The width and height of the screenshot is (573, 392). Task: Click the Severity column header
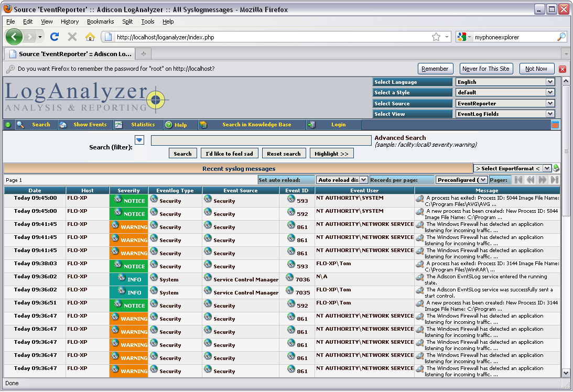(128, 190)
